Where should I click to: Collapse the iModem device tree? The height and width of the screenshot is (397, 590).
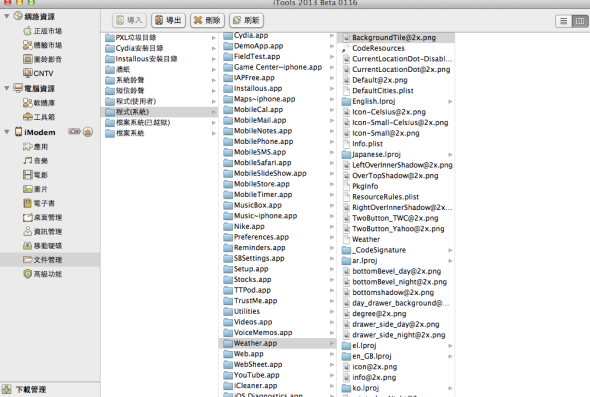pyautogui.click(x=6, y=132)
